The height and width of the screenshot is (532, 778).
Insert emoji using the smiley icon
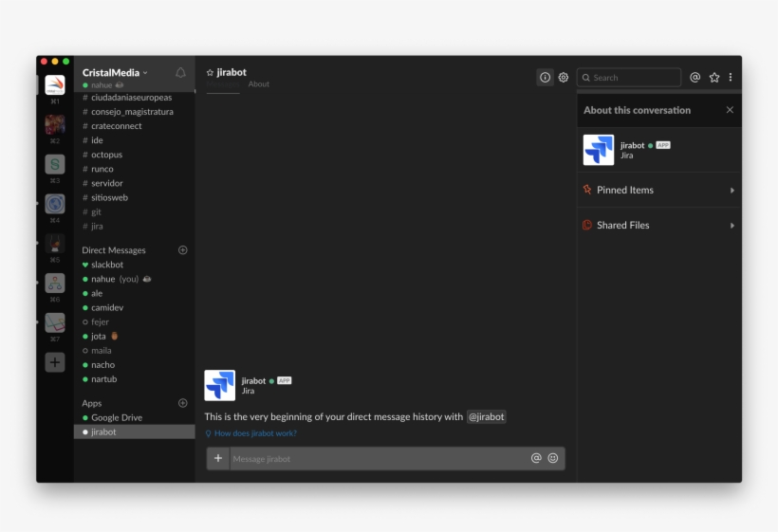[553, 458]
